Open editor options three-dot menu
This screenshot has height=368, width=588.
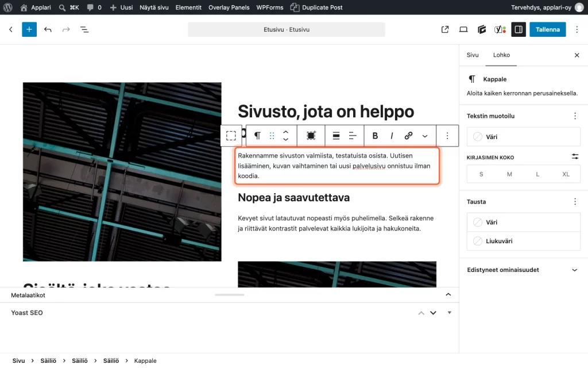[x=577, y=29]
